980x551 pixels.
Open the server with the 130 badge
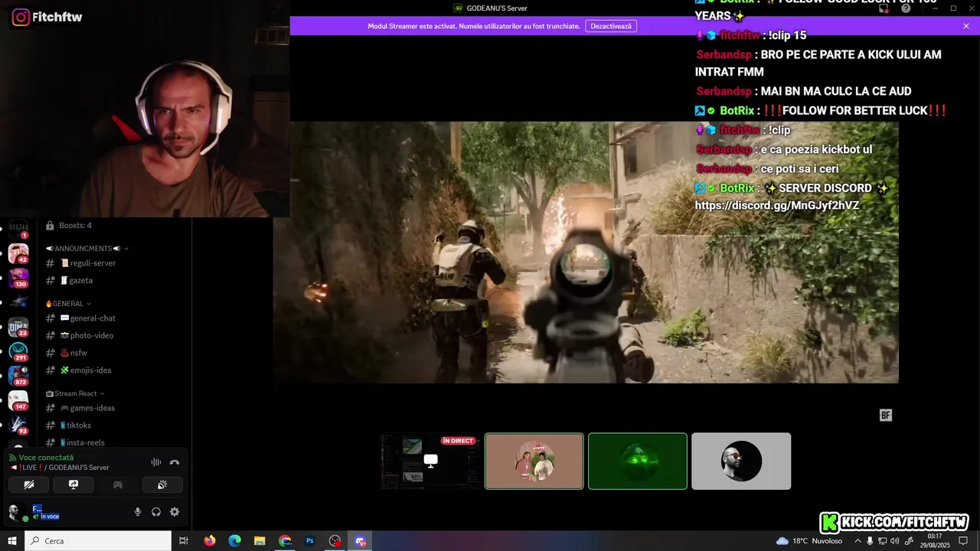[18, 278]
